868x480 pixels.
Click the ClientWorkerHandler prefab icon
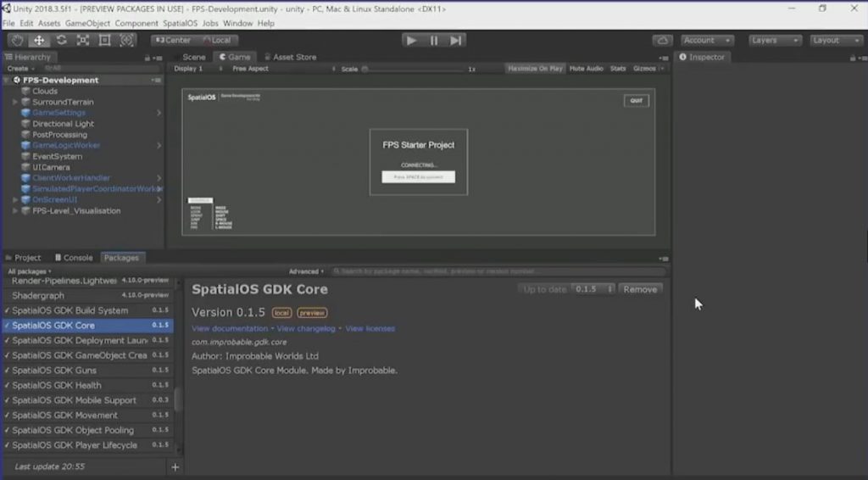[x=25, y=178]
